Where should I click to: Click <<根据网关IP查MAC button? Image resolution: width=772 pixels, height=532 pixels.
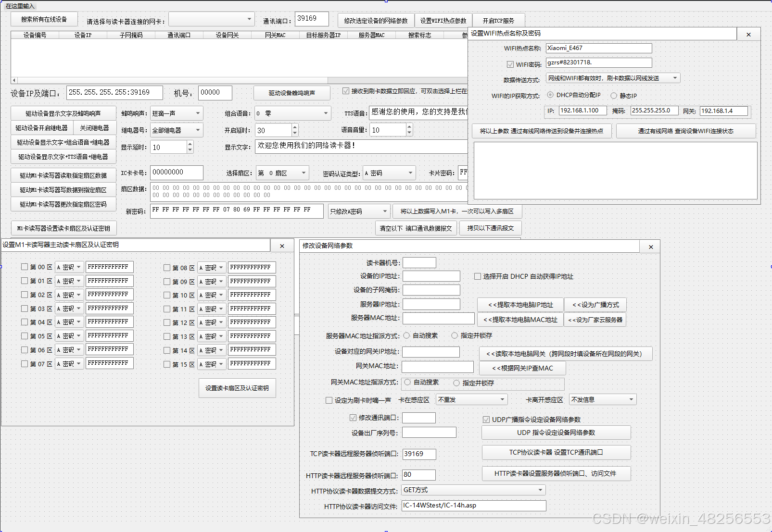tap(522, 368)
